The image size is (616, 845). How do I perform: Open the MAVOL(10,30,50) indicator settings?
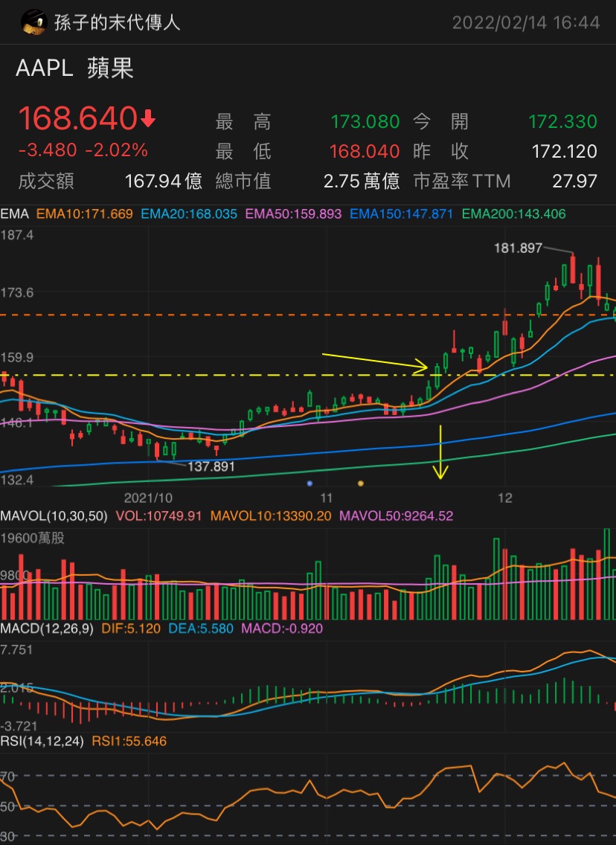pyautogui.click(x=54, y=515)
